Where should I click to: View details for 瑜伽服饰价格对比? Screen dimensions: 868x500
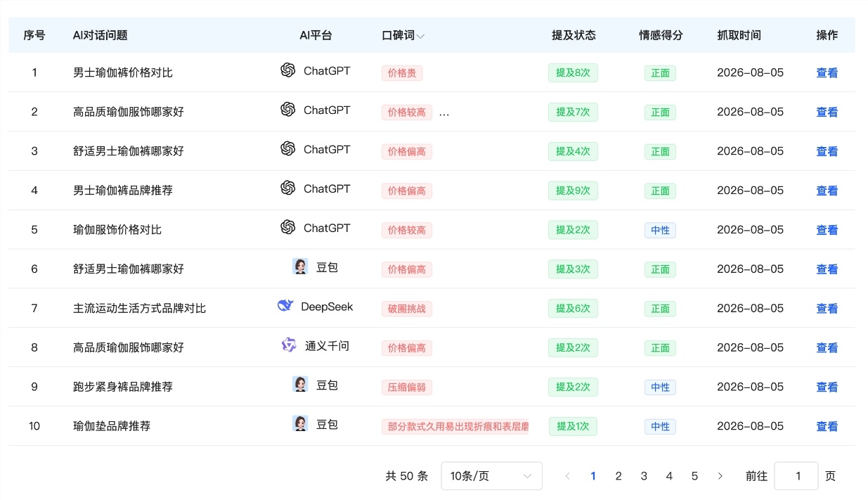pos(827,230)
